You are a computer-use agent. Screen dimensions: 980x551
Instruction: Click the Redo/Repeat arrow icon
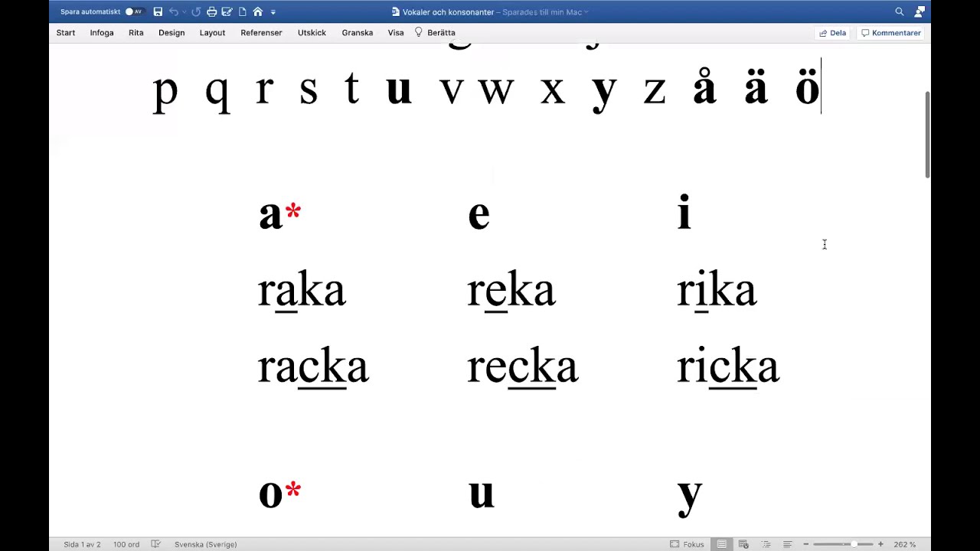196,11
